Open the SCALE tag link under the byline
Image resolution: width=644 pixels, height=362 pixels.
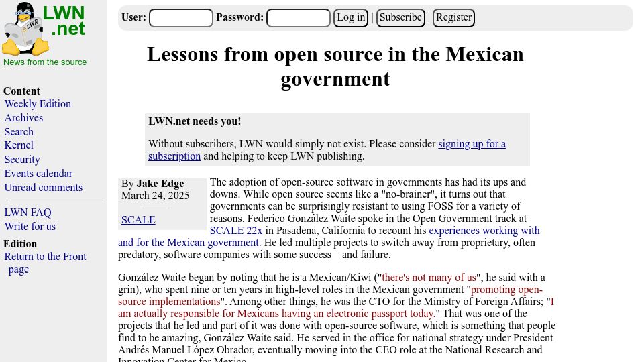[138, 220]
